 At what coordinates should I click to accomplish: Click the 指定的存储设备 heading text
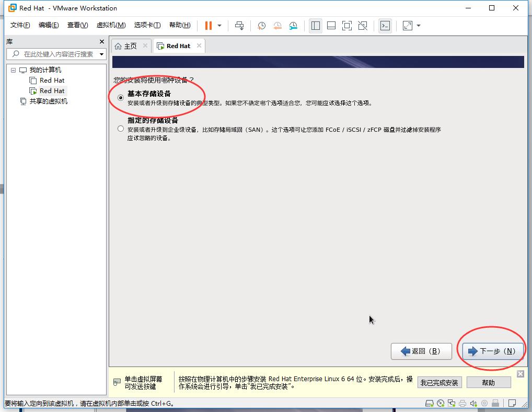[x=153, y=120]
